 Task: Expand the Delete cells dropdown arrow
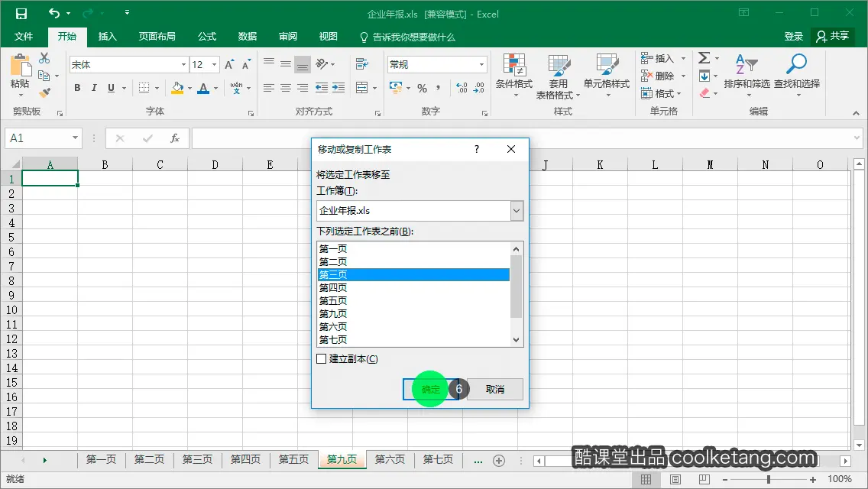[x=684, y=76]
